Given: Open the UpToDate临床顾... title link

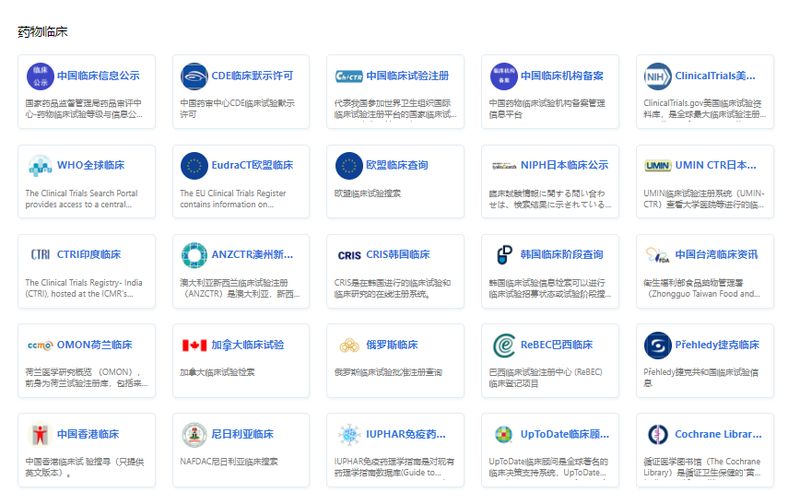Looking at the screenshot, I should click(565, 434).
